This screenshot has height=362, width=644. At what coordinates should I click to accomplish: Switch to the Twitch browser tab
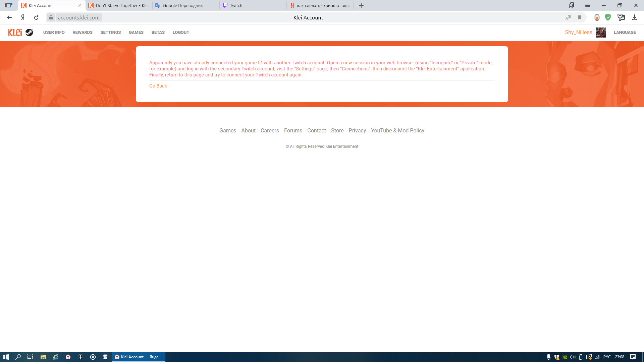pyautogui.click(x=253, y=5)
